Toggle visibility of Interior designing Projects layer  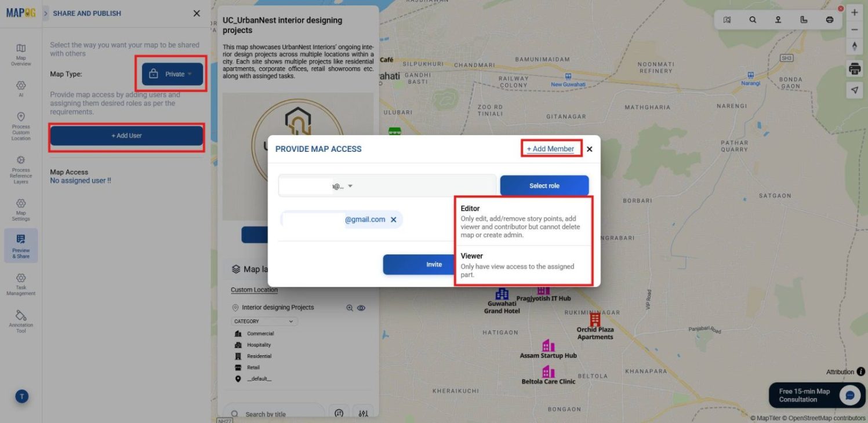(x=361, y=308)
